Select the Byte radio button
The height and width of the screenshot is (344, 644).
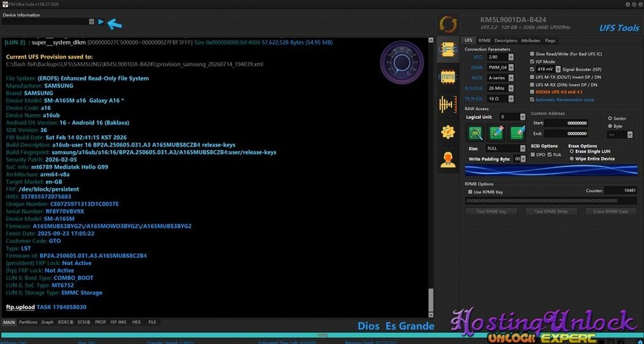[610, 127]
